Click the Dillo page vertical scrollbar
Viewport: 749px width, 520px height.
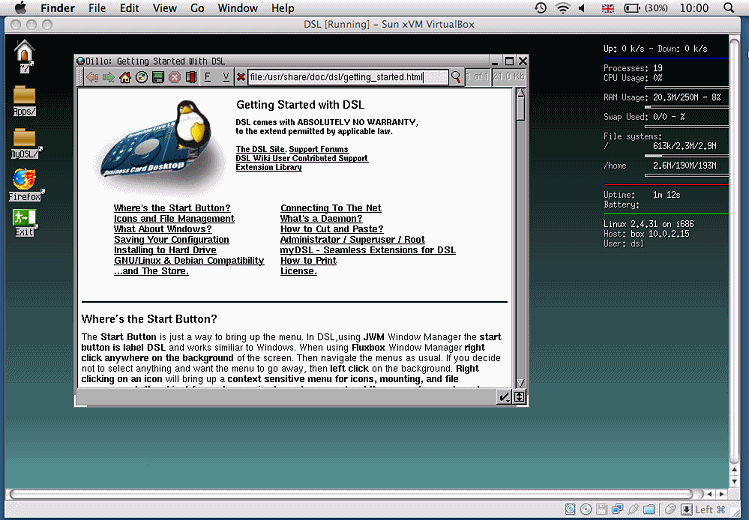(x=520, y=240)
